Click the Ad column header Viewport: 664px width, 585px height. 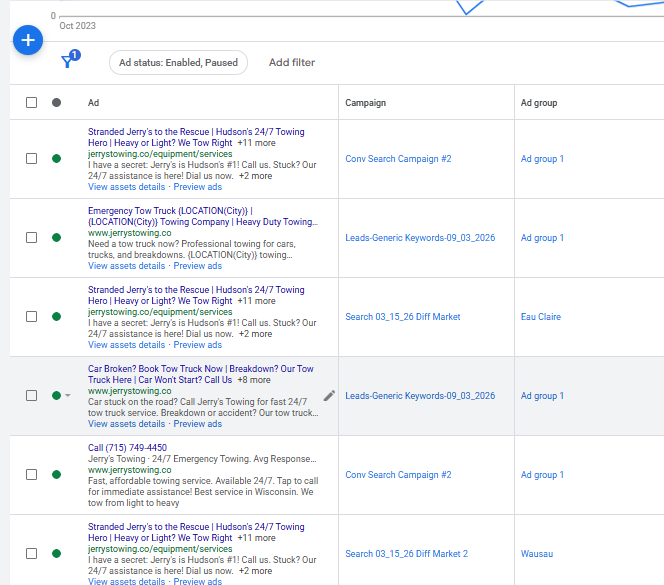pos(93,103)
